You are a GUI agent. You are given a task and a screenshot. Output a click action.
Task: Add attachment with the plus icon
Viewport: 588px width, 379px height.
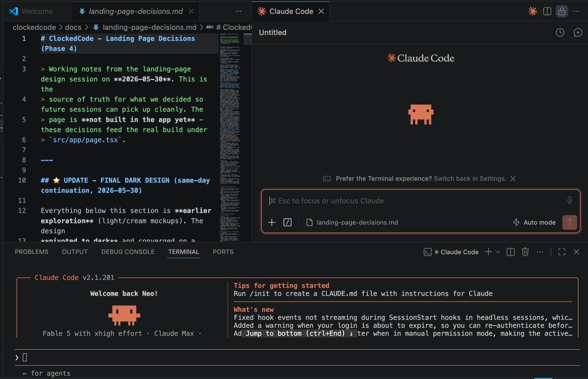pyautogui.click(x=272, y=222)
